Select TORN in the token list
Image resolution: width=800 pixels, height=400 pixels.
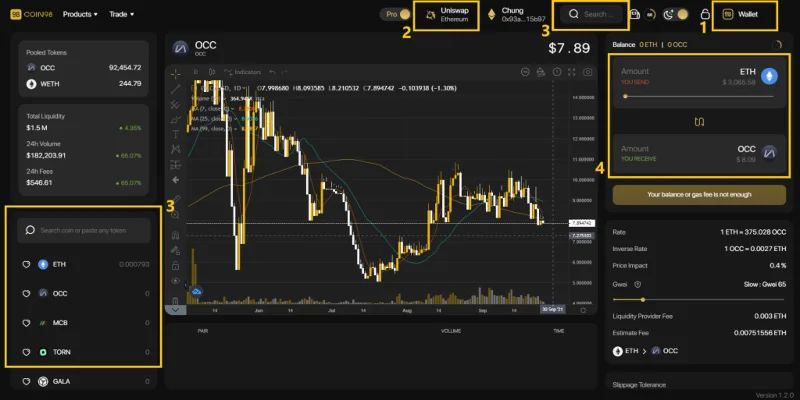click(x=84, y=352)
